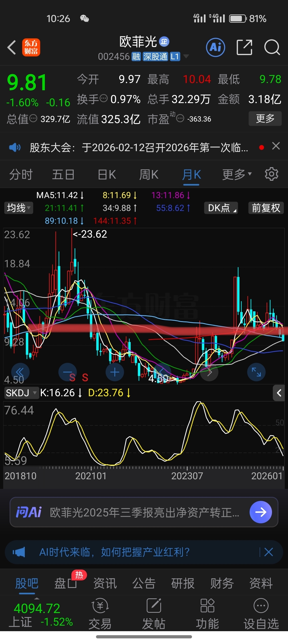
Task: Tap 市盈 info icon
Action: (x=180, y=118)
